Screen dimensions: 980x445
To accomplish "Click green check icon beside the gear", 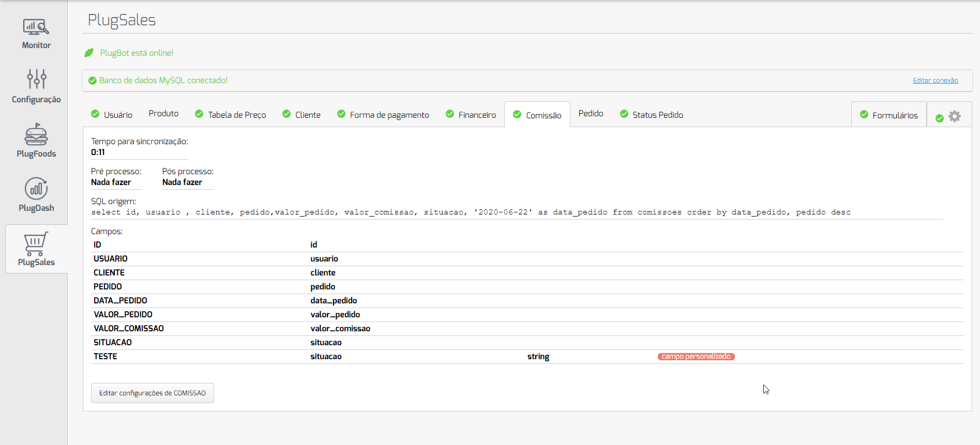I will [940, 118].
